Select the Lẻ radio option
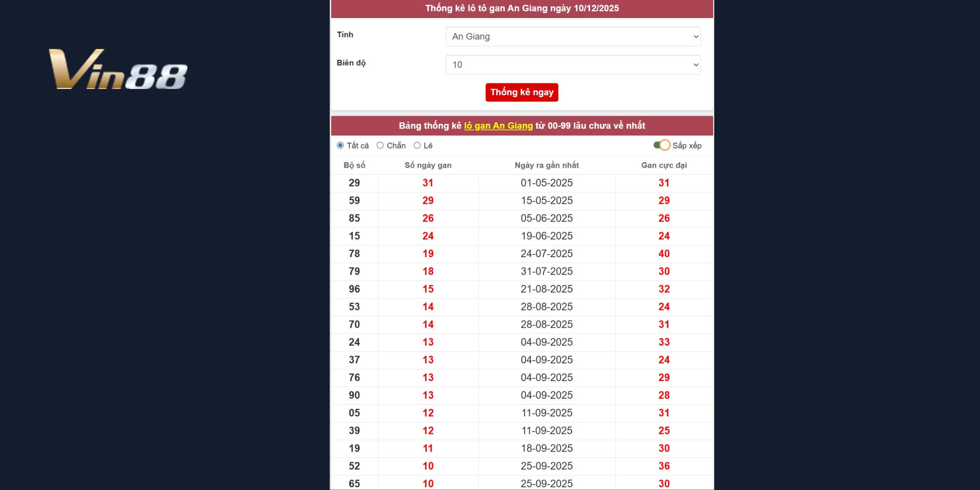The image size is (980, 490). 417,145
